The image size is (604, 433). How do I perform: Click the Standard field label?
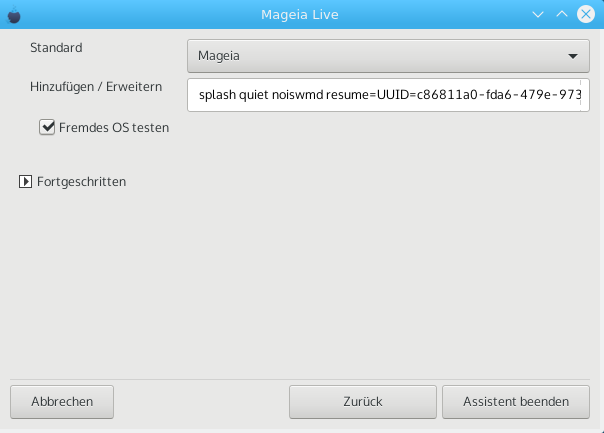(56, 47)
